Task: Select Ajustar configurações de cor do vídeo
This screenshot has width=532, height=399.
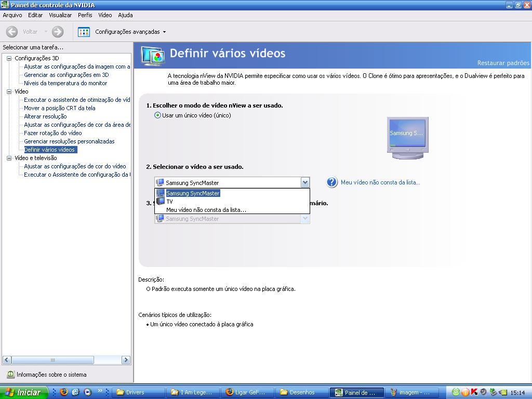Action: 75,166
